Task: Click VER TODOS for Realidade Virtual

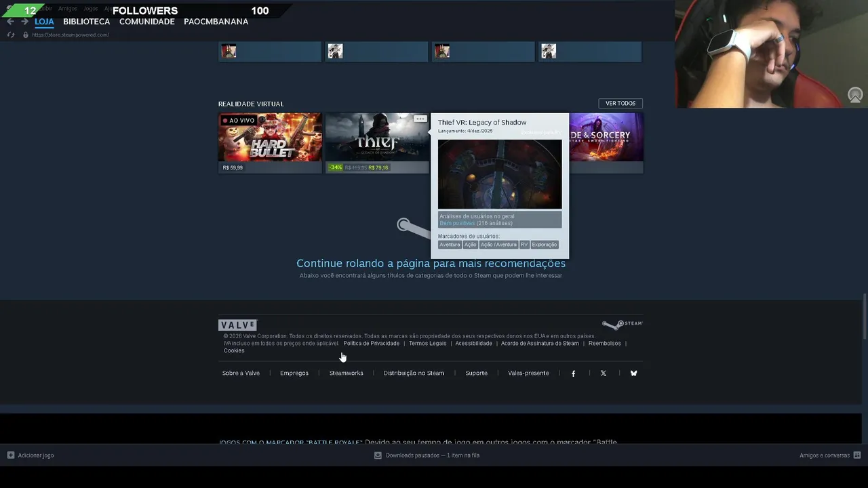Action: point(620,103)
